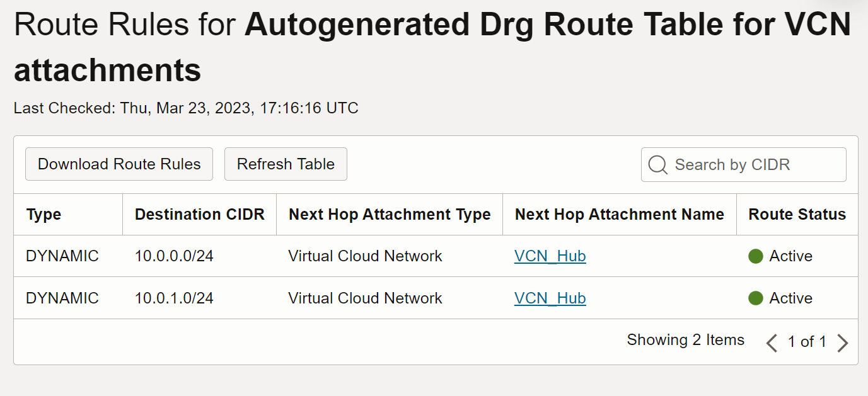This screenshot has height=396, width=868.
Task: Click Next Hop Attachment Name header
Action: click(x=619, y=215)
